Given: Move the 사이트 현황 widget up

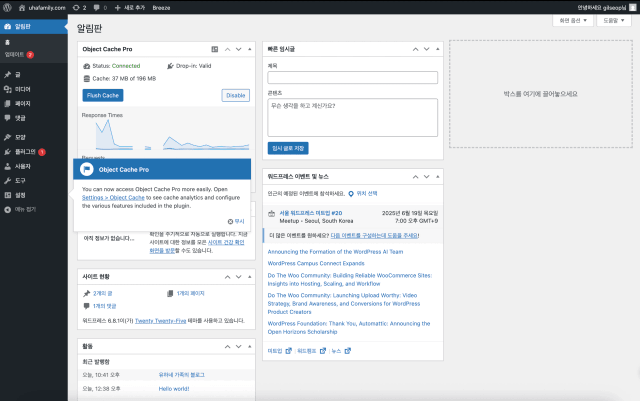Looking at the screenshot, I should [227, 277].
